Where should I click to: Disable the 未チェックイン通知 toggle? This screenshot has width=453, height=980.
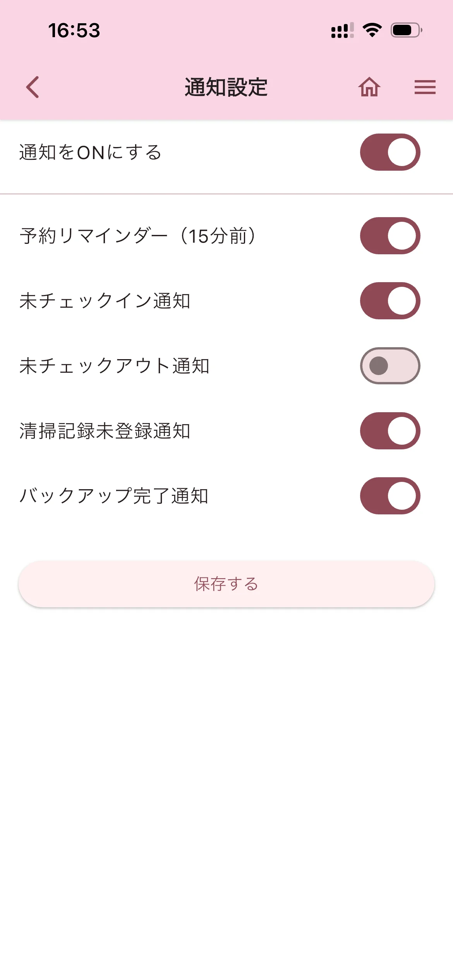point(390,301)
